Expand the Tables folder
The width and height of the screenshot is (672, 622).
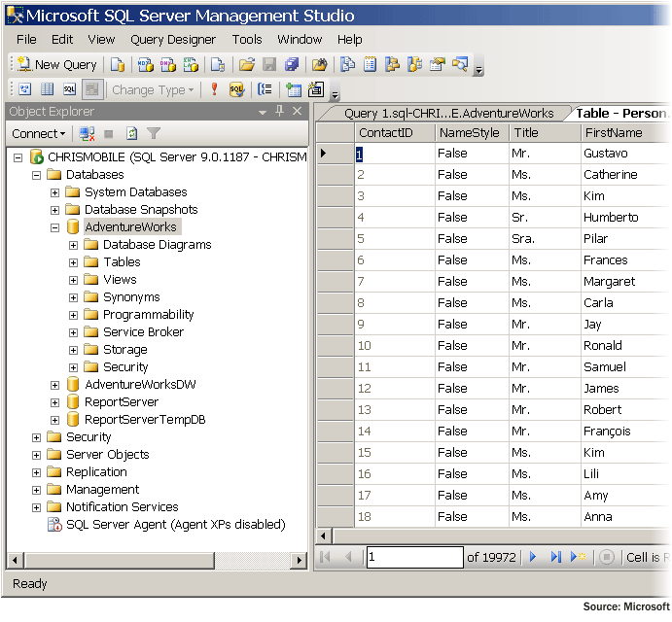coord(73,262)
